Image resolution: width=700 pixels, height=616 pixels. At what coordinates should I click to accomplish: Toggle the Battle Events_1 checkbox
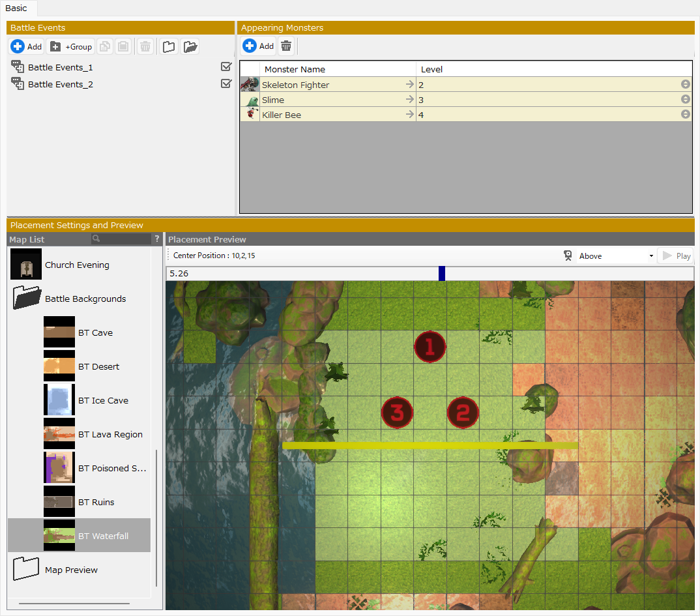[226, 66]
